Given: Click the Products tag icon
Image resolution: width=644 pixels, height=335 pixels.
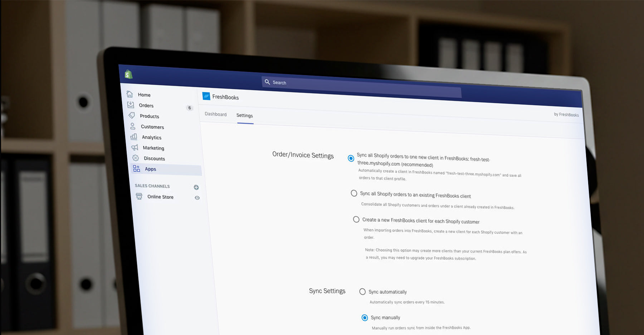Looking at the screenshot, I should 132,115.
